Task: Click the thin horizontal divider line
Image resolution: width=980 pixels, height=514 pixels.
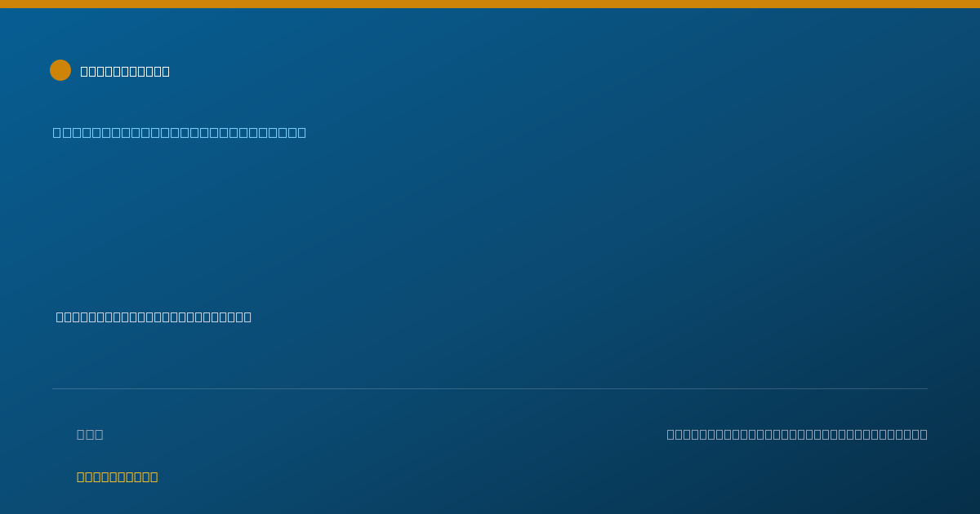Action: [490, 388]
